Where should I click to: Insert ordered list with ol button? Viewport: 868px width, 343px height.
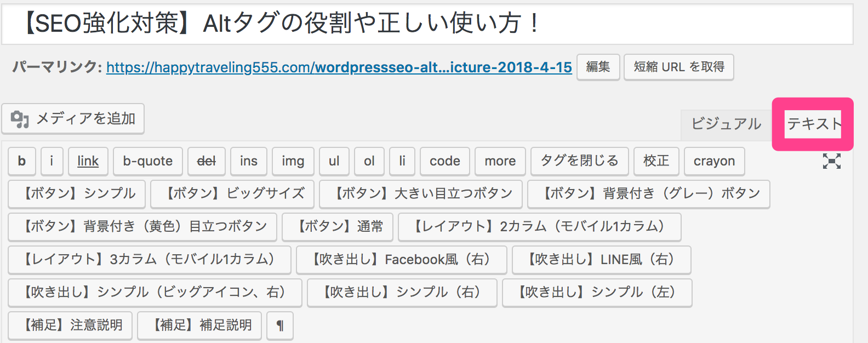click(x=369, y=161)
